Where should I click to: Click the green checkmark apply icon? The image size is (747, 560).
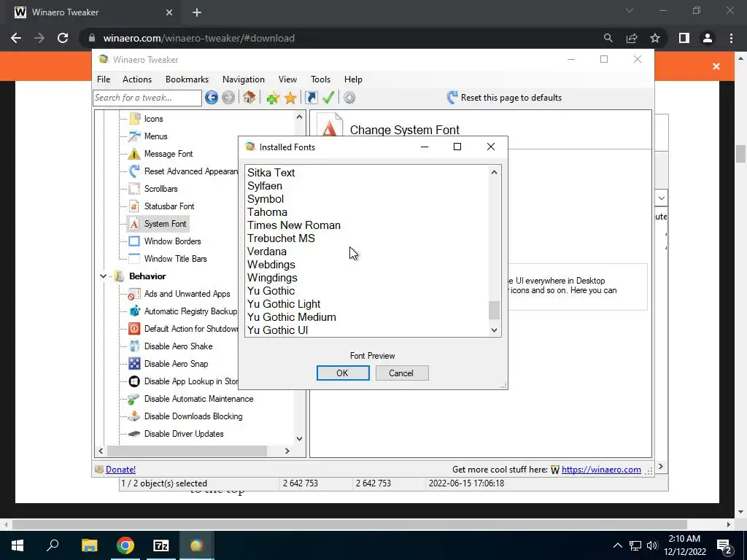328,98
